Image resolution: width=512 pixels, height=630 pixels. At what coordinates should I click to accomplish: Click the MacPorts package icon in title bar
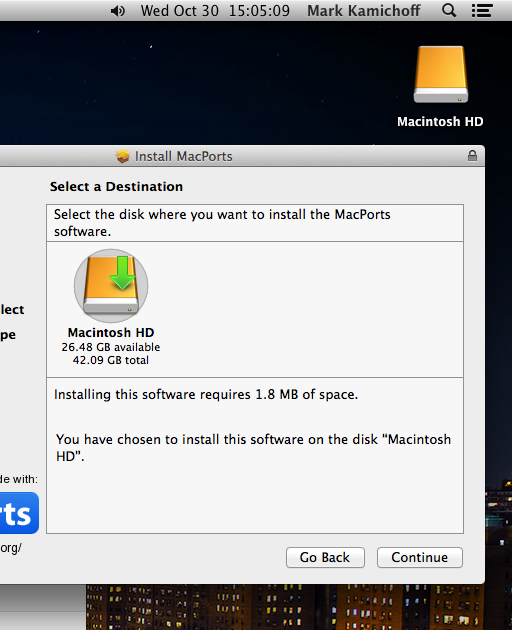point(123,156)
